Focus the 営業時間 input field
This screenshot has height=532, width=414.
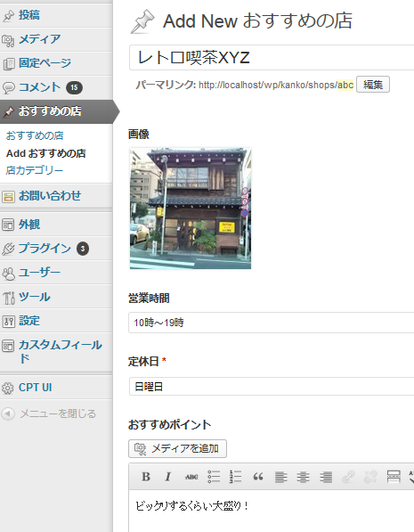pos(272,323)
